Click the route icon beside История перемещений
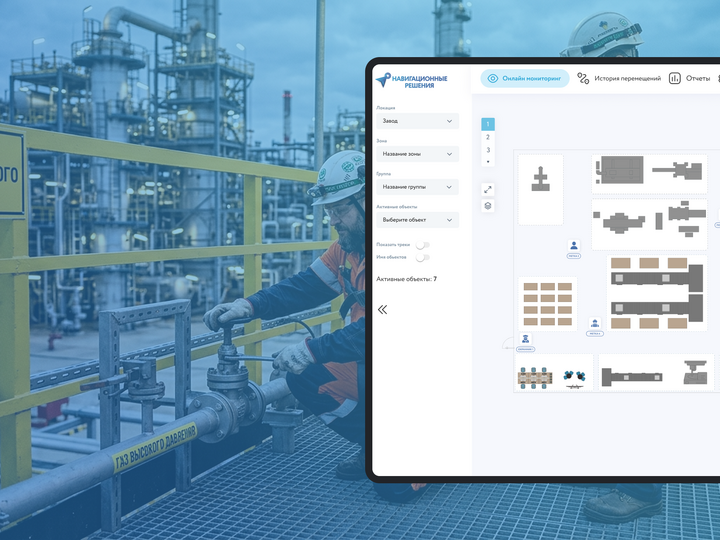 point(583,78)
